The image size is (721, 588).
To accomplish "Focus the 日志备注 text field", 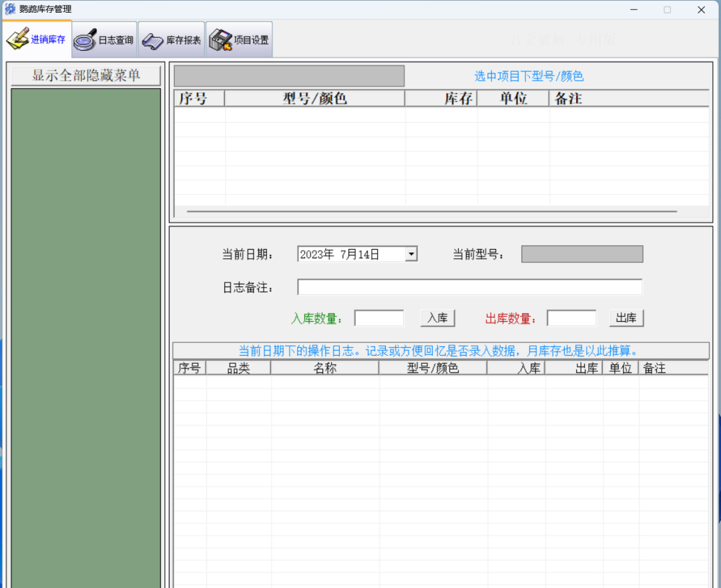I will point(469,287).
